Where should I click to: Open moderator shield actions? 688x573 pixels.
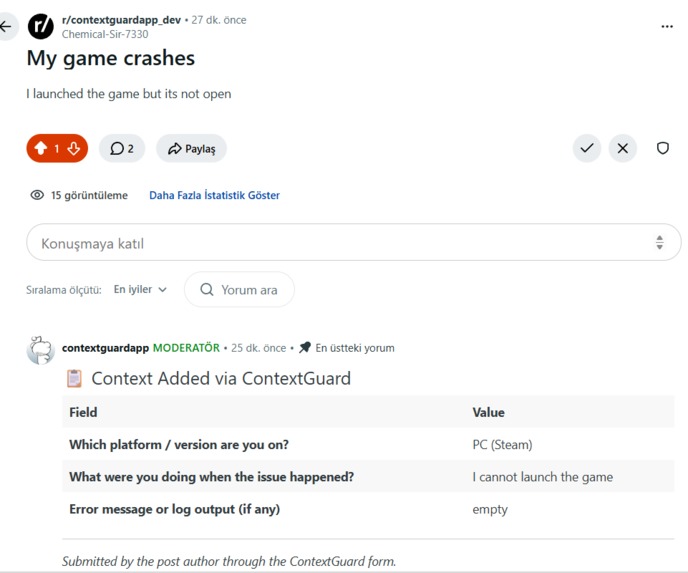(663, 148)
